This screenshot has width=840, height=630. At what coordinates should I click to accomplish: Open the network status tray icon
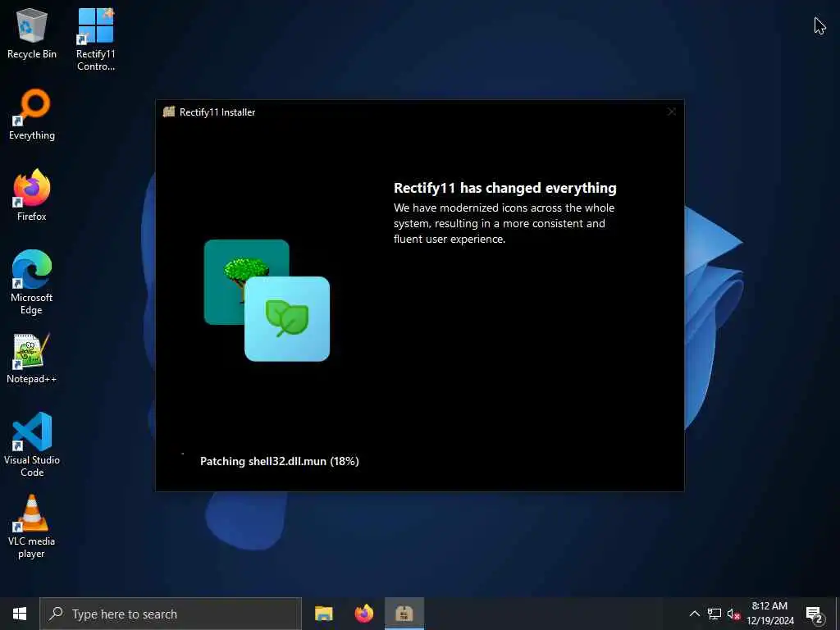(x=714, y=614)
